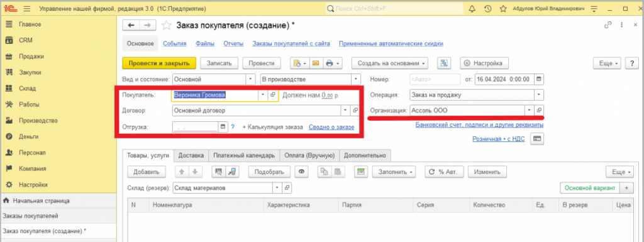Open Производство section in sidebar
Screen dimensions: 644x242
point(38,120)
